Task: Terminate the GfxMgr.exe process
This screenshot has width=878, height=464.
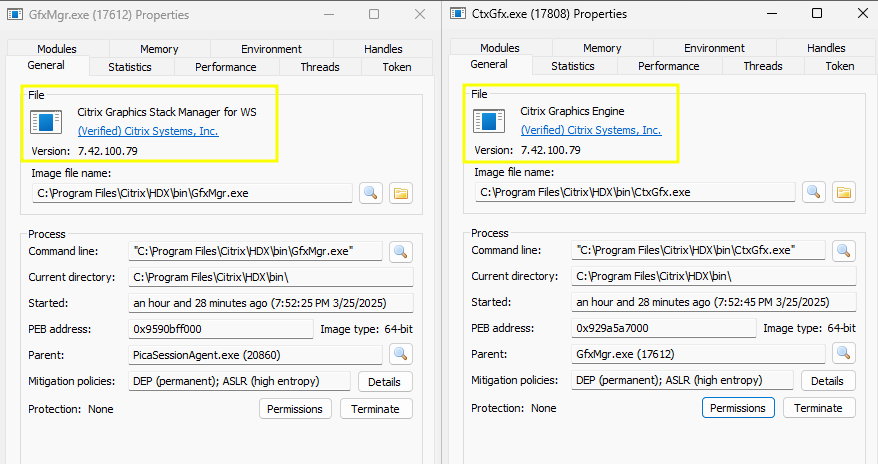Action: tap(376, 409)
